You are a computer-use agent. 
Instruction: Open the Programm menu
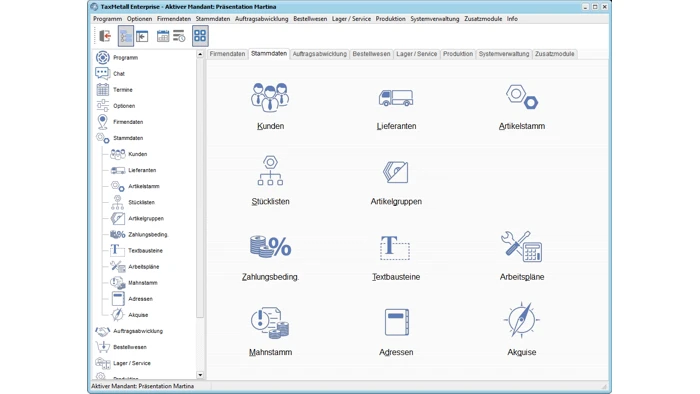(x=107, y=19)
